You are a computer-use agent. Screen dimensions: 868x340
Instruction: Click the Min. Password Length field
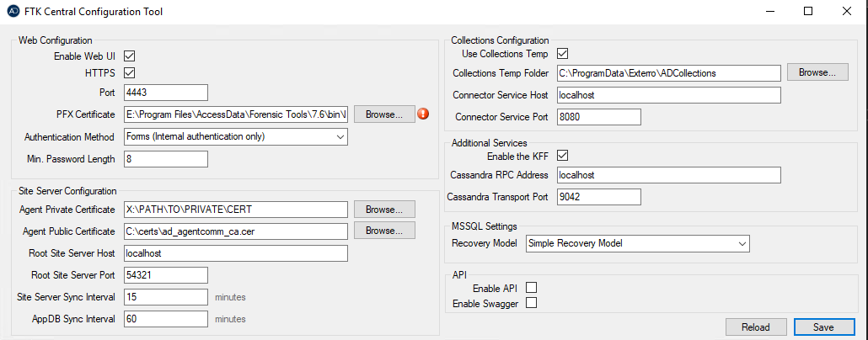click(x=166, y=159)
